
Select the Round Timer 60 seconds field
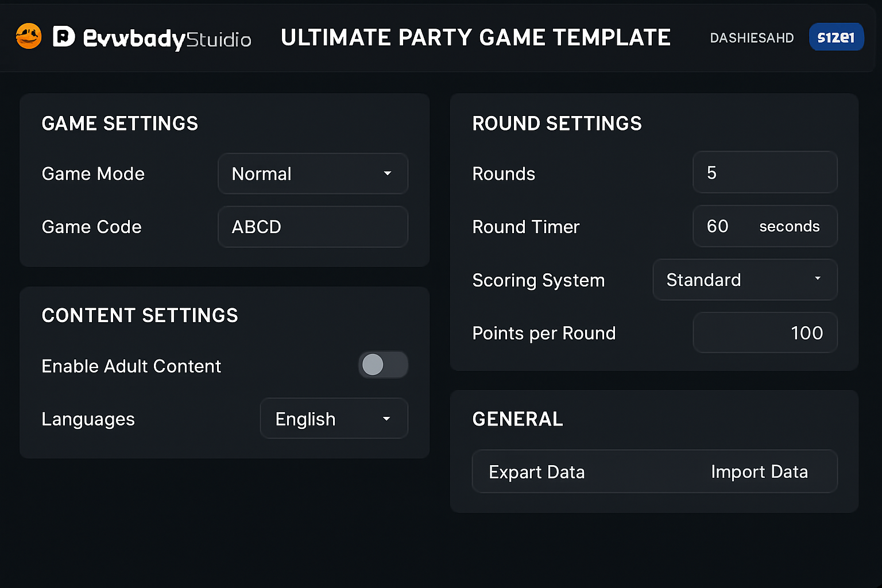coord(764,226)
